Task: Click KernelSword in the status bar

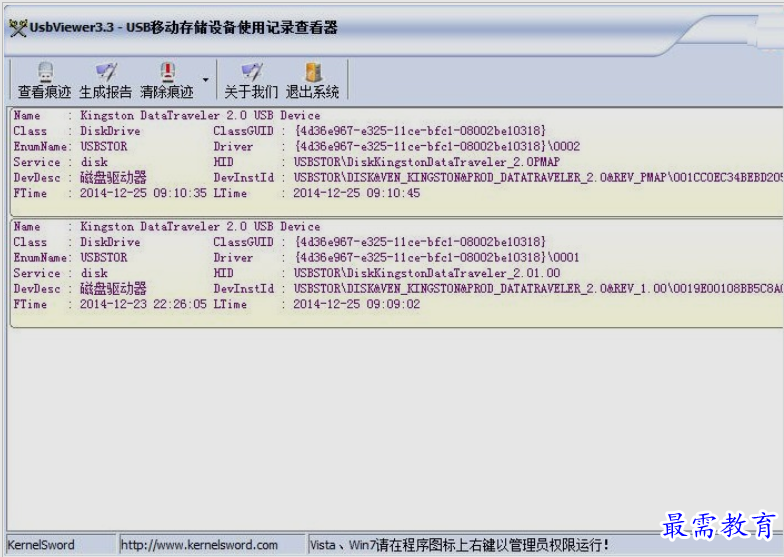Action: (41, 544)
